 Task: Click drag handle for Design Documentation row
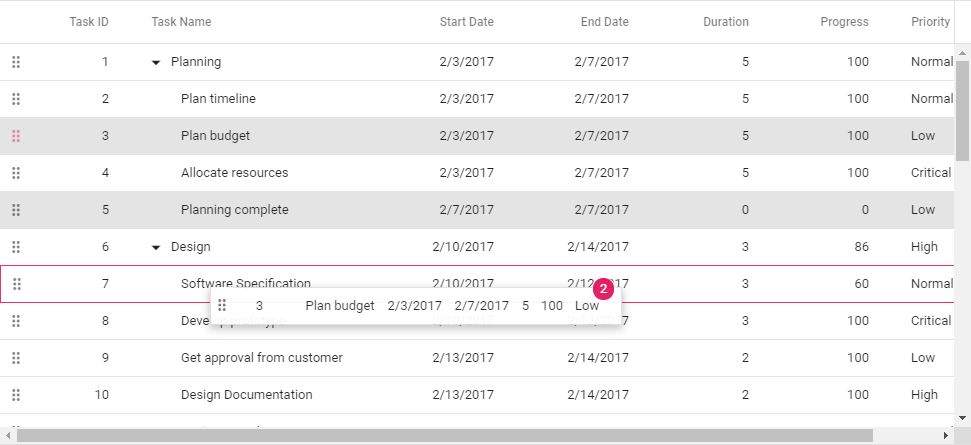pyautogui.click(x=16, y=395)
